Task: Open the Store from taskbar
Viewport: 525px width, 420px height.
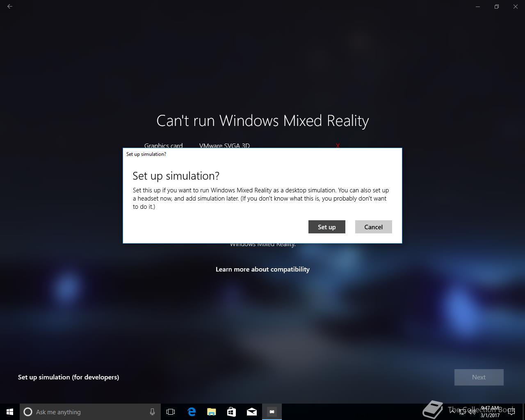Action: point(232,412)
